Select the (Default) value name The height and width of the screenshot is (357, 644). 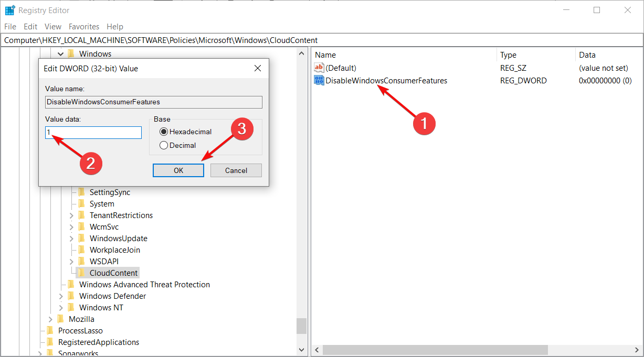pos(341,68)
